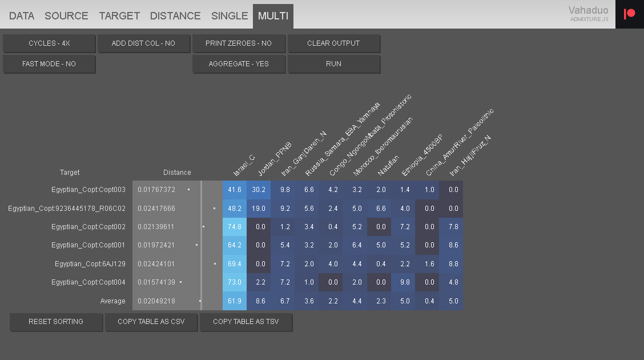Sort by China_AmurRiver_Paleolithic column header
Viewport: 644px width, 360px height.
459,142
